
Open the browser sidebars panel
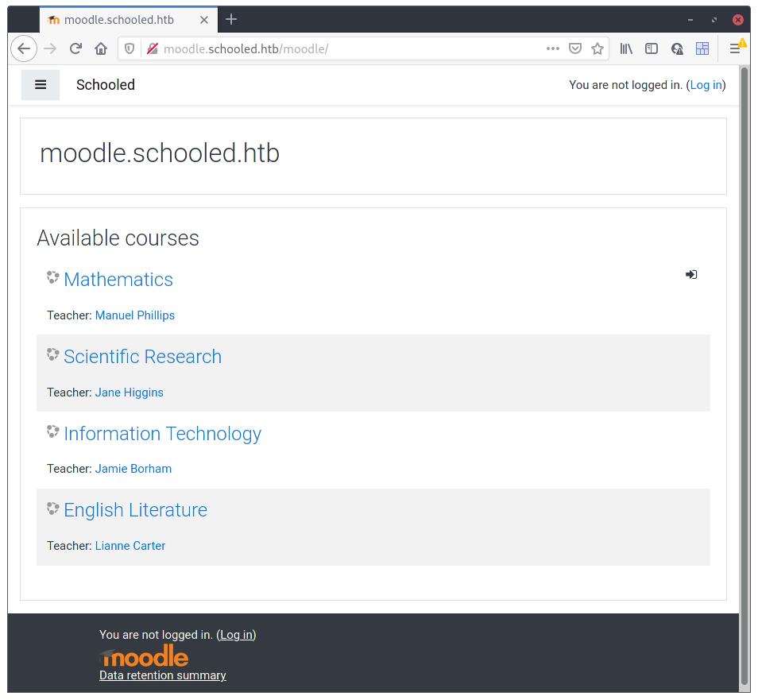652,48
